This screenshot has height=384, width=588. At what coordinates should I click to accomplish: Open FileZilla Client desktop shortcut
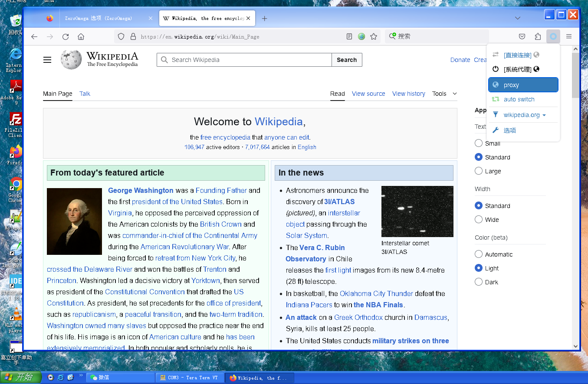16,125
